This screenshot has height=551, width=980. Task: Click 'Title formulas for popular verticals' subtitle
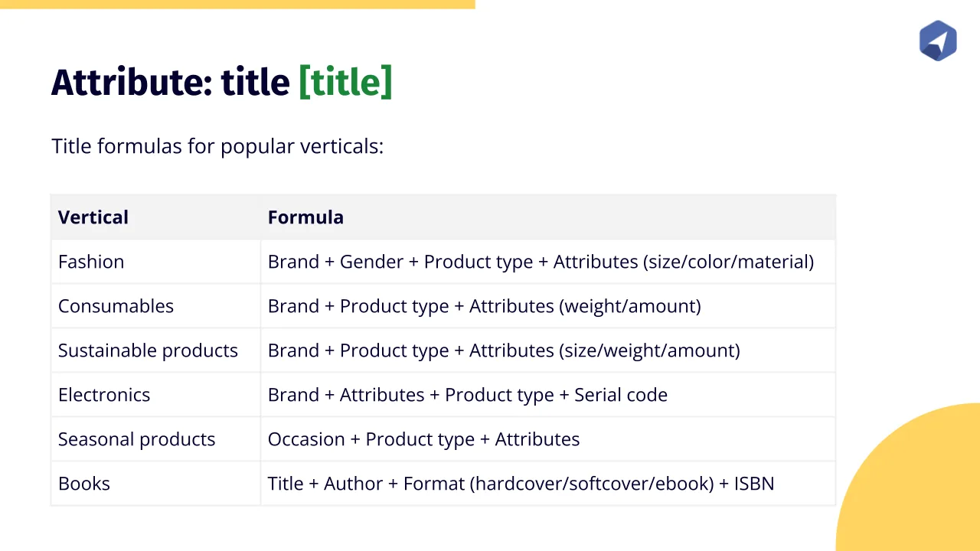pos(217,145)
